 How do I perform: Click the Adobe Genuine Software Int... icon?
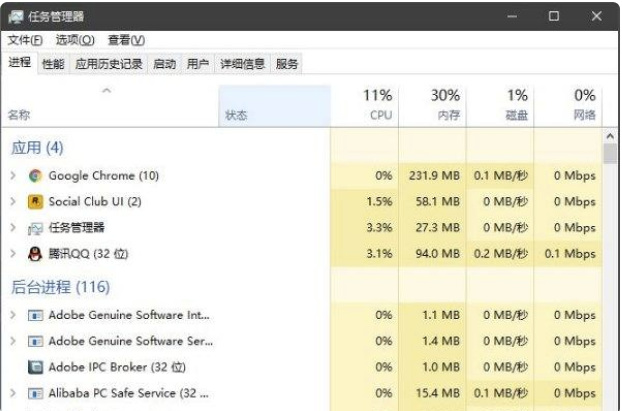36,315
